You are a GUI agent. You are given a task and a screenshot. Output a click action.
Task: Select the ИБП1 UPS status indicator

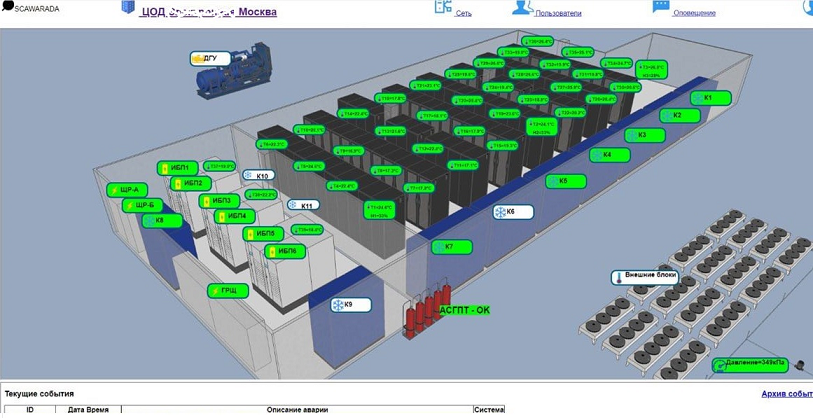[176, 168]
